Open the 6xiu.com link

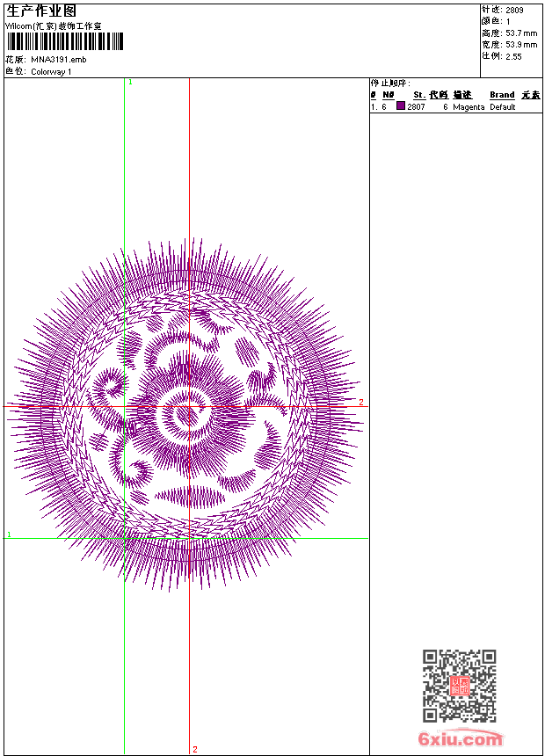(460, 739)
